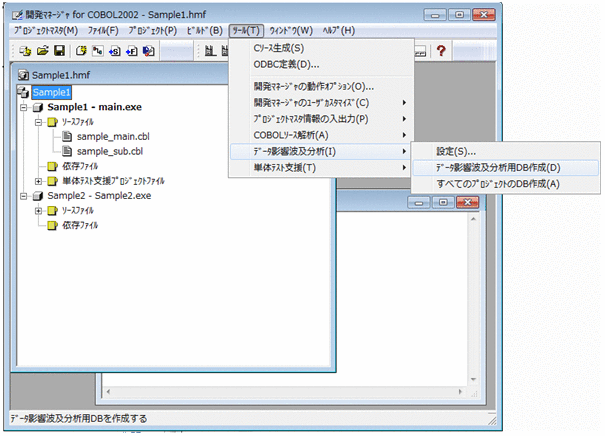The width and height of the screenshot is (605, 436).
Task: Open the プロジェクト(P) menu
Action: 152,30
